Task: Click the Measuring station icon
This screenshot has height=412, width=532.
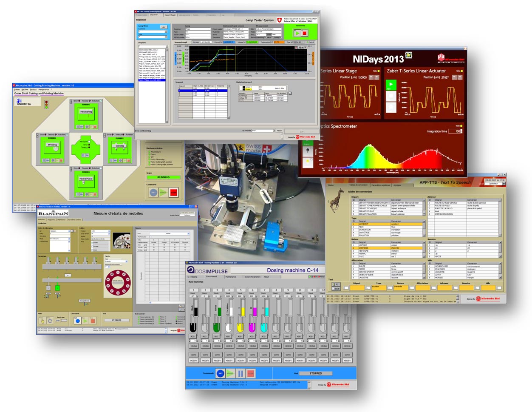Action: (86, 114)
